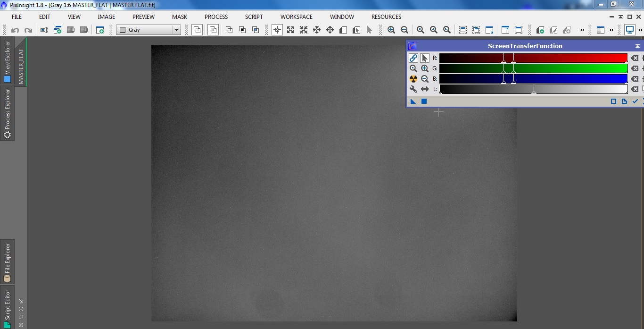
Task: Reset the blue channel with B row delete icon
Action: pos(635,79)
